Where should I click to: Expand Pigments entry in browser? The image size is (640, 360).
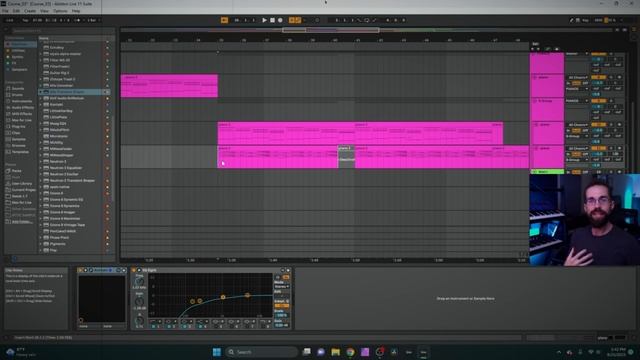tap(41, 244)
